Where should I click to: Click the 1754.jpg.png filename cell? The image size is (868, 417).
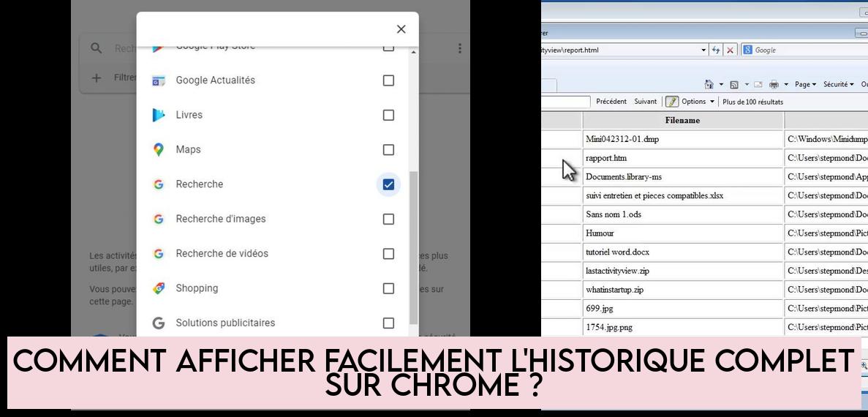pyautogui.click(x=682, y=327)
